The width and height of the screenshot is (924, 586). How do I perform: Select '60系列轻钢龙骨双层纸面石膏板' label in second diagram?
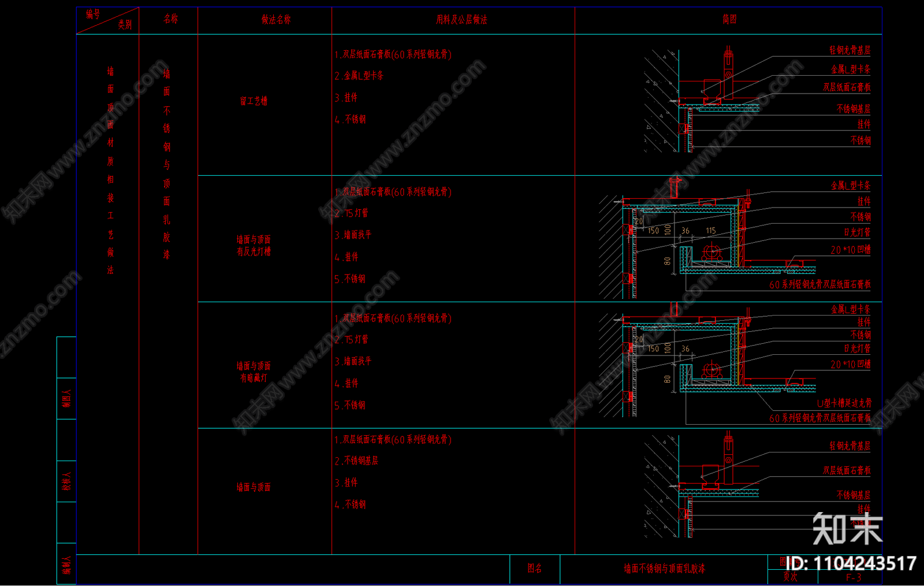click(x=820, y=284)
